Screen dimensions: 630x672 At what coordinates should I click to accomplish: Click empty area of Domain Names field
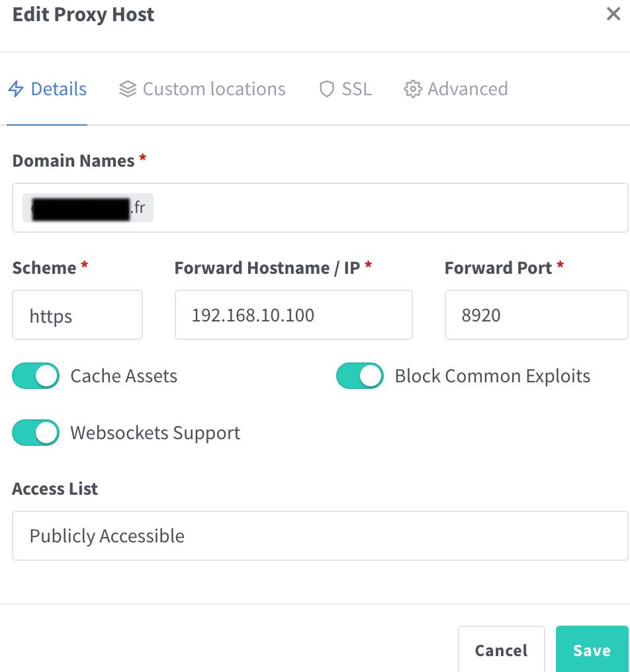390,208
